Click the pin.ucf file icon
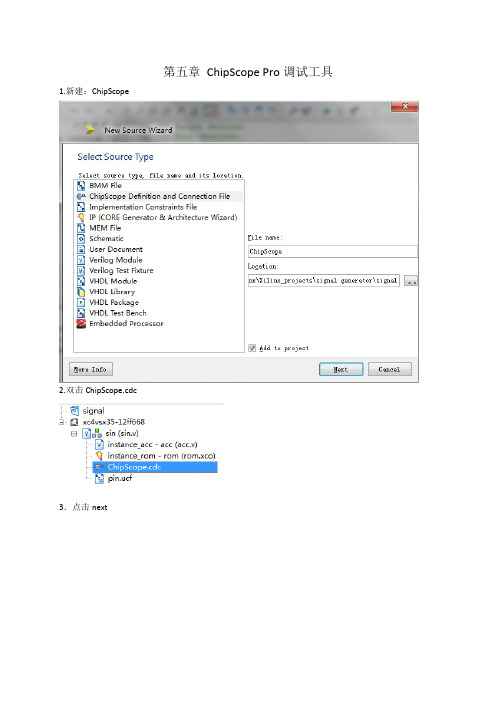This screenshot has height=702, width=496. tap(100, 479)
